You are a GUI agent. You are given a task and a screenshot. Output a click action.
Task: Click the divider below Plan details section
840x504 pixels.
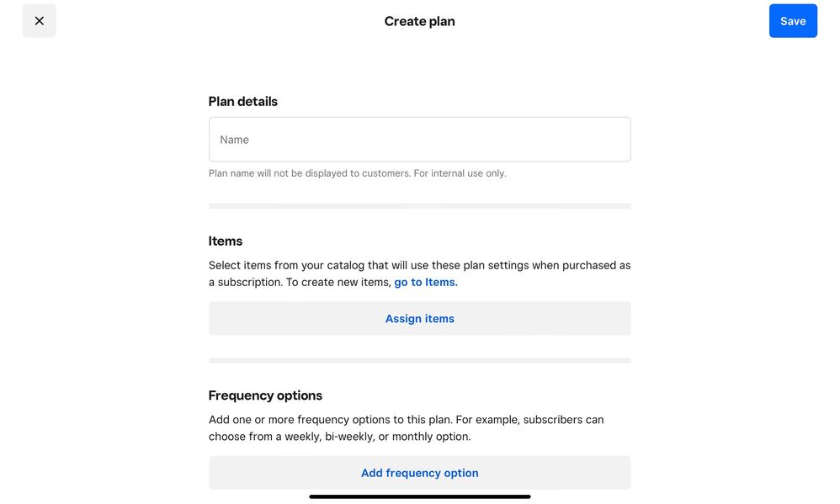click(x=419, y=206)
